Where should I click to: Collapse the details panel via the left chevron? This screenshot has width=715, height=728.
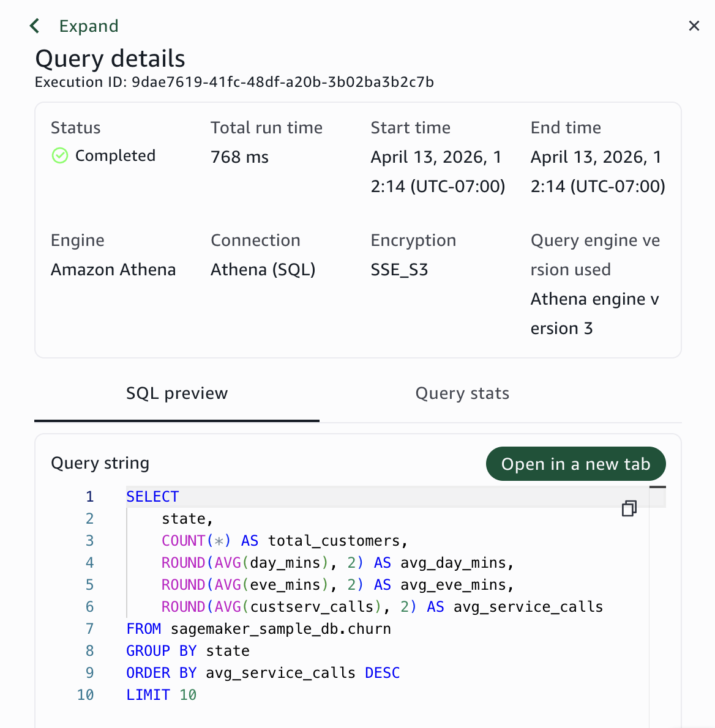[x=34, y=26]
